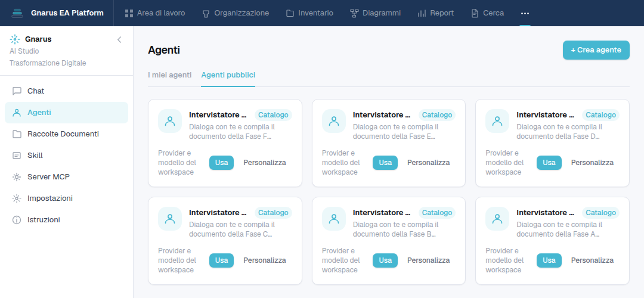Screen dimensions: 644x298
Task: Click Personalizza on the Fase B agent
Action: 428,260
